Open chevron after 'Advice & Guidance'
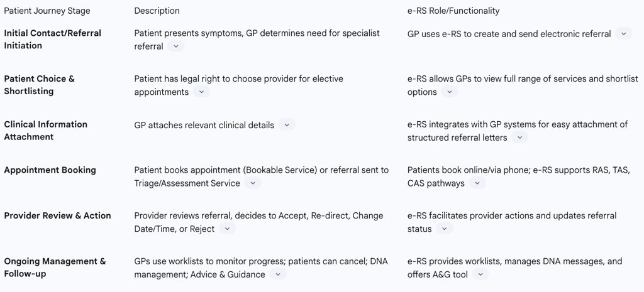This screenshot has height=292, width=644. [x=277, y=274]
